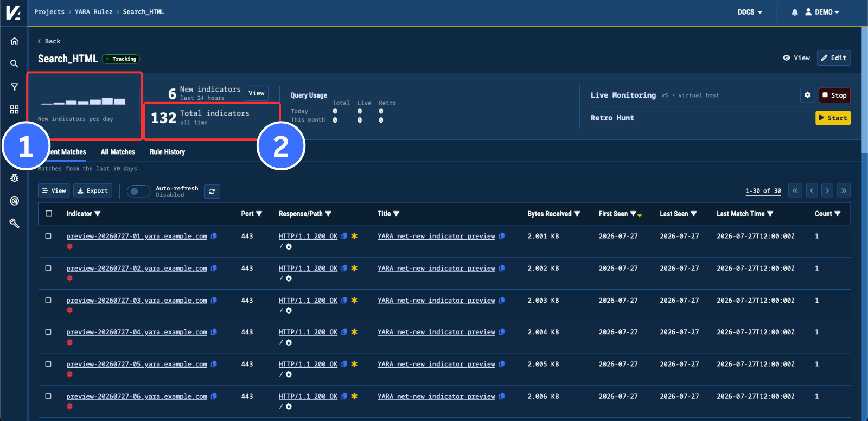Open the search magnifier in sidebar
868x421 pixels.
pyautogui.click(x=14, y=63)
